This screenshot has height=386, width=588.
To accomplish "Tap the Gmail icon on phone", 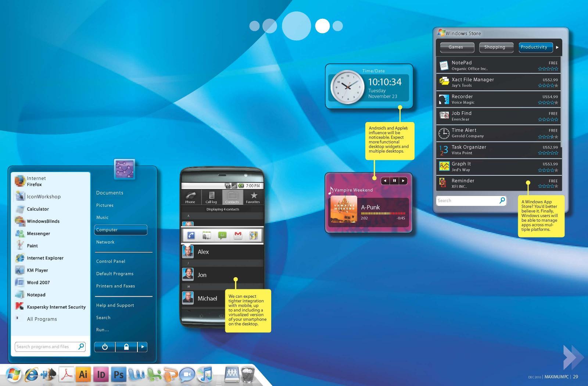I will (238, 235).
